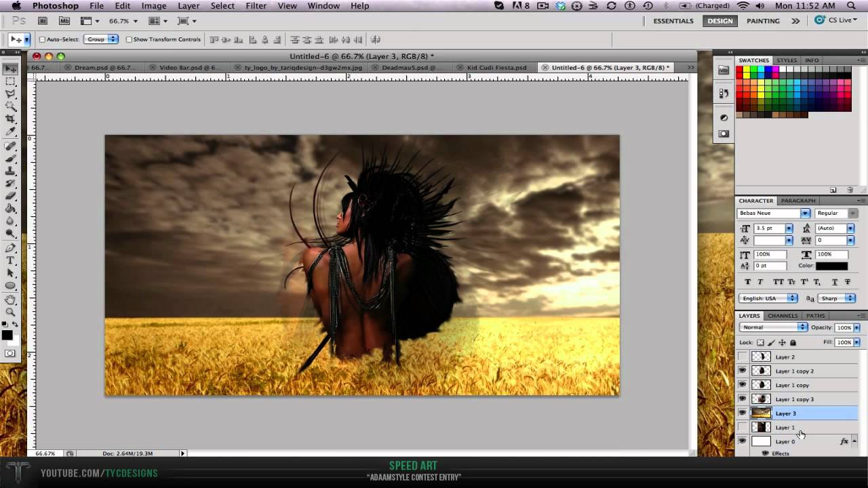The width and height of the screenshot is (868, 488).
Task: Hide Layer 0 using its eye icon
Action: pos(743,441)
